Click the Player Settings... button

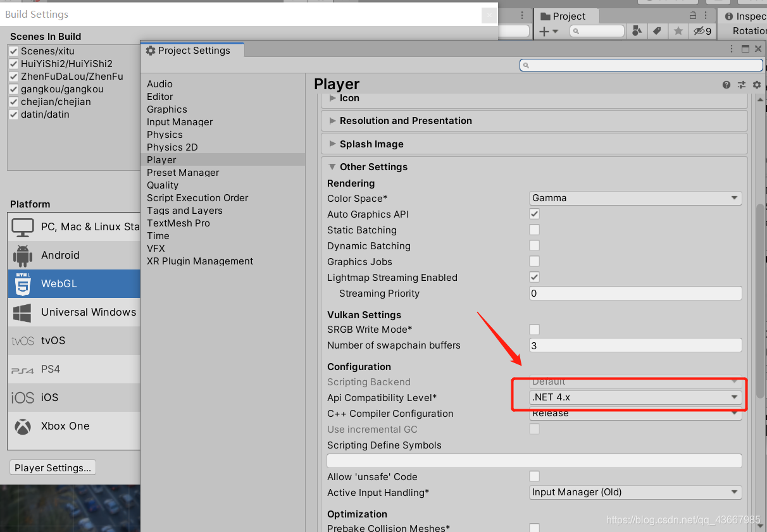click(x=53, y=467)
